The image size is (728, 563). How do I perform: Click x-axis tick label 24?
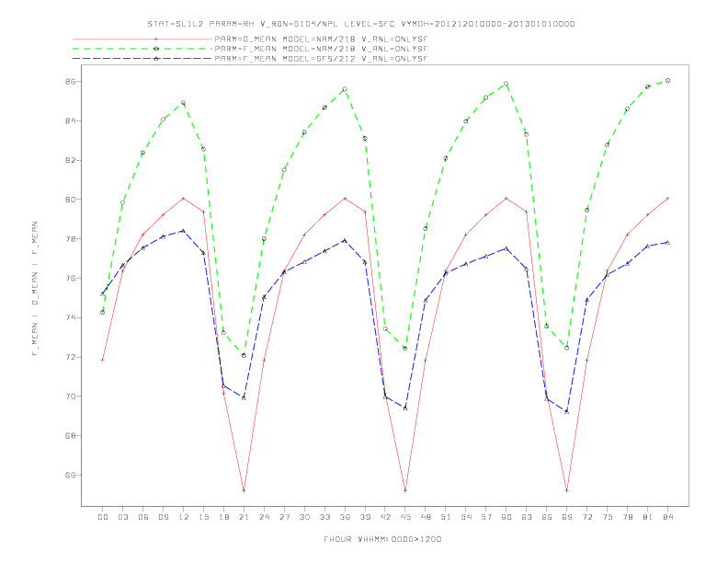pyautogui.click(x=264, y=517)
